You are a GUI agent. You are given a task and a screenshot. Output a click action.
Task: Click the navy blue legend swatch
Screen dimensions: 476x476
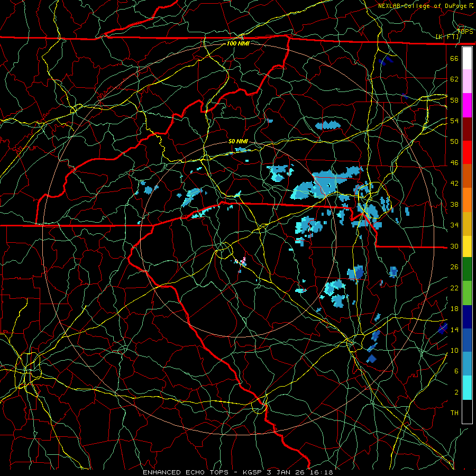point(467,317)
